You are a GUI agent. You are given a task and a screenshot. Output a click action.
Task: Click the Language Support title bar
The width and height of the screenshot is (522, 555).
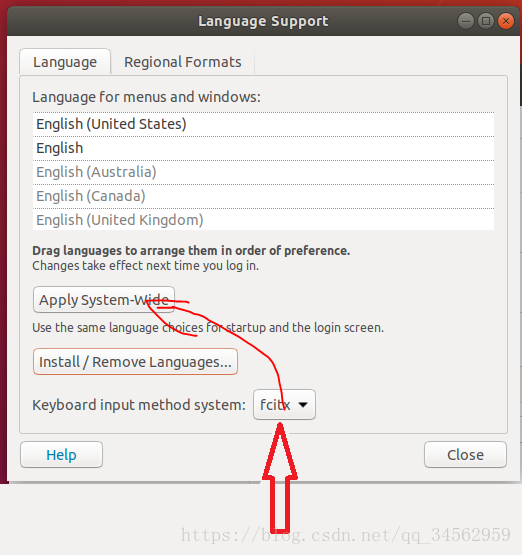[263, 21]
